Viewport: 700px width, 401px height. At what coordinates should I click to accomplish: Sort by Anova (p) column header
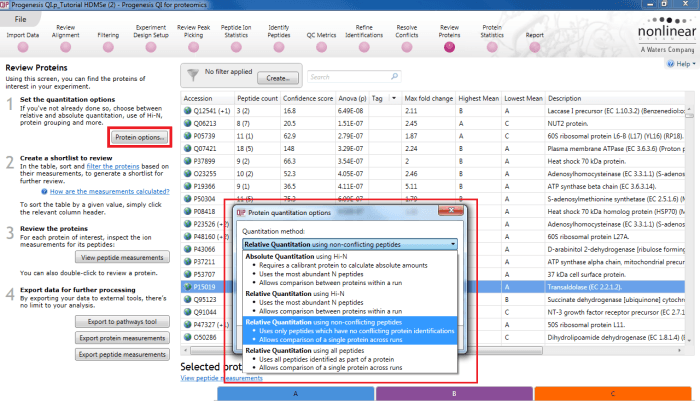(x=352, y=98)
